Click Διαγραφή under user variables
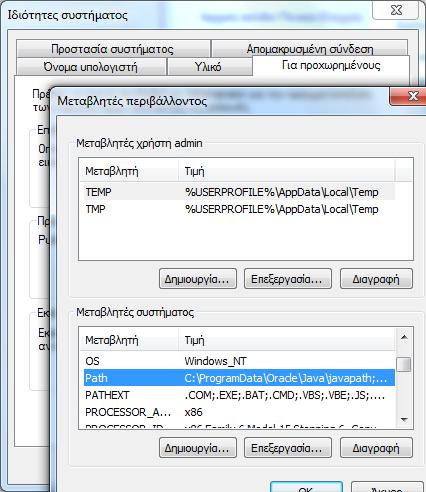The height and width of the screenshot is (492, 426). pyautogui.click(x=376, y=279)
